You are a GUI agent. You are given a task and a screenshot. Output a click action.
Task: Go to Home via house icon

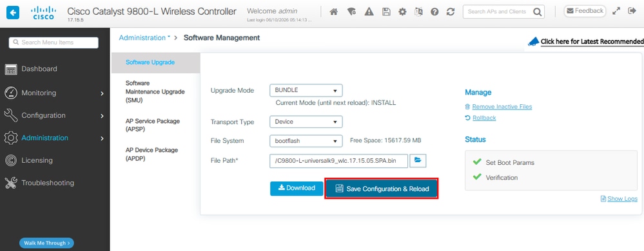[x=334, y=12]
